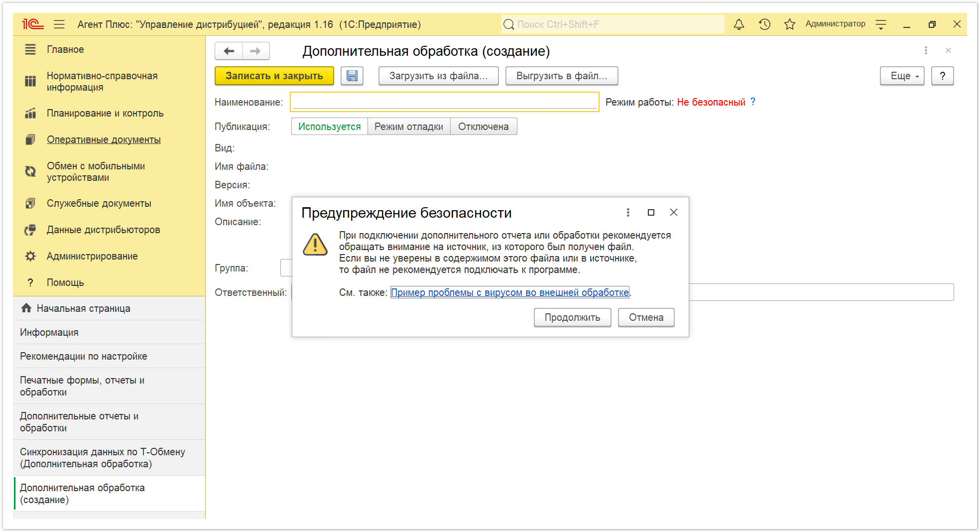Viewport: 980px width, 532px height.
Task: Switch to Печатные формы, отчеты и обработки tab
Action: pos(109,386)
